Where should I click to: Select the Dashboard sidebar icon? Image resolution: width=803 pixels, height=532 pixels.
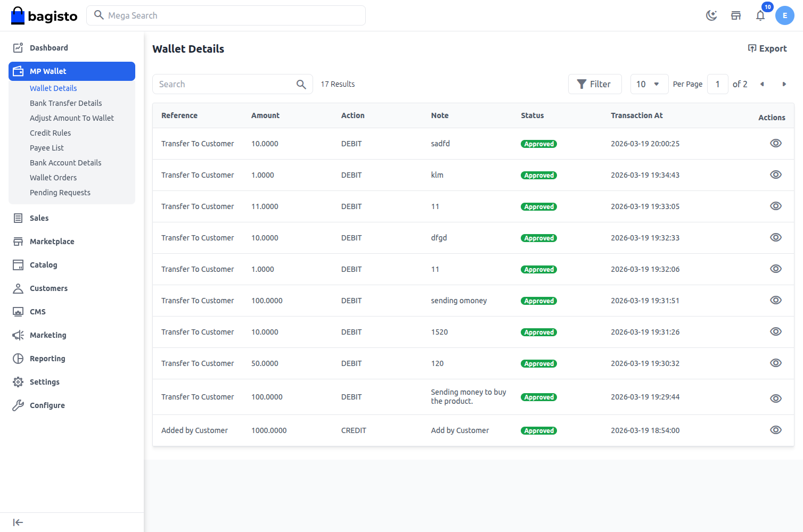[x=18, y=47]
